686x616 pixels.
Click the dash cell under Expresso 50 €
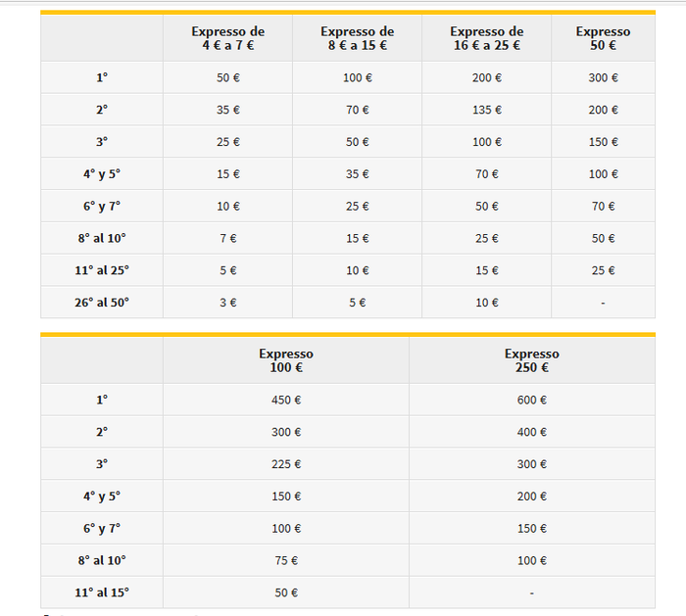point(603,303)
